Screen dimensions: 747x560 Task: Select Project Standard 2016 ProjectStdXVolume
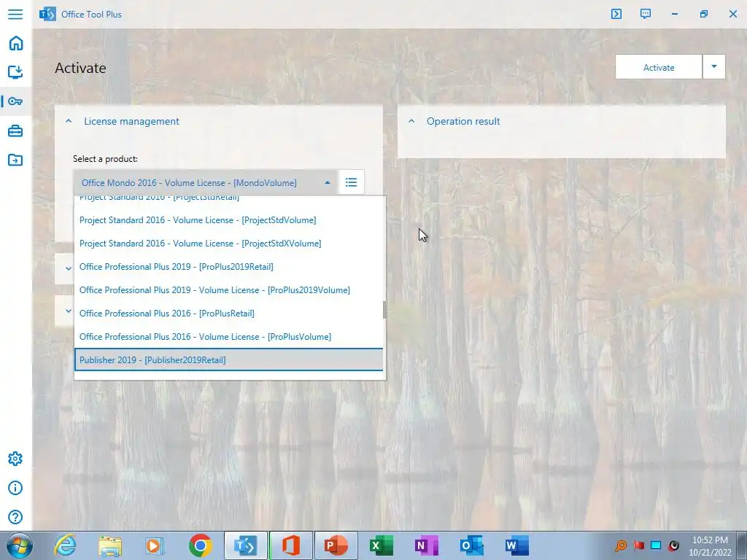coord(229,244)
